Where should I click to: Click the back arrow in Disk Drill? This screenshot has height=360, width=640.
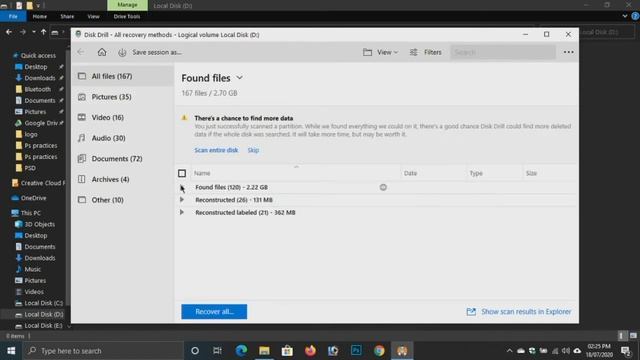click(x=81, y=52)
